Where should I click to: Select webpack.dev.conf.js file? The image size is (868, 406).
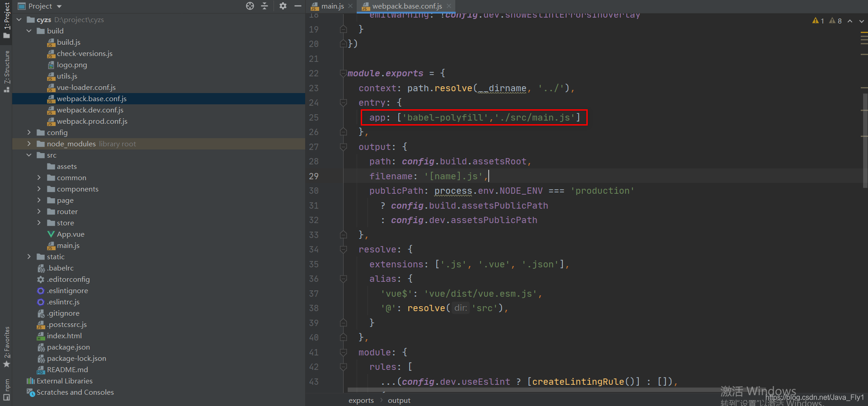point(90,110)
